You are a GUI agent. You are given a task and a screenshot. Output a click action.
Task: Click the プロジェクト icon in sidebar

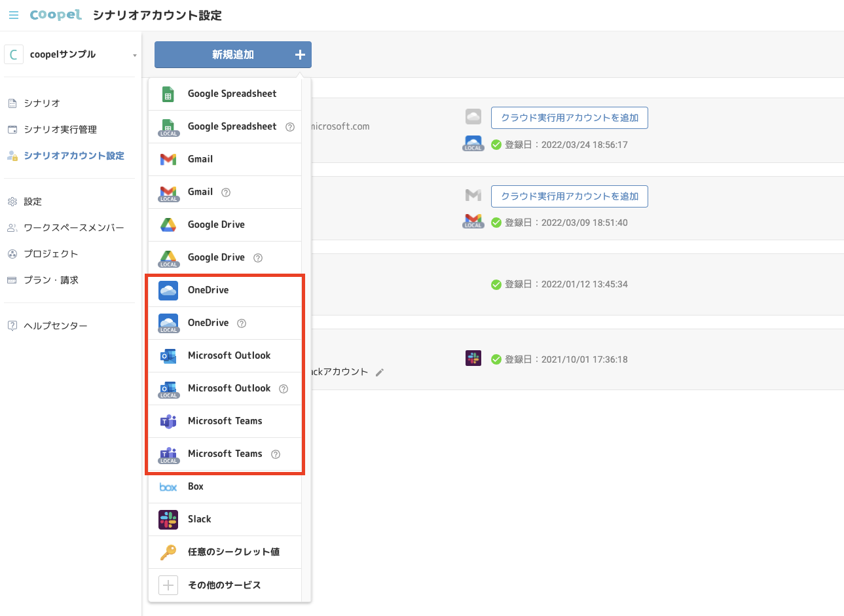(12, 254)
